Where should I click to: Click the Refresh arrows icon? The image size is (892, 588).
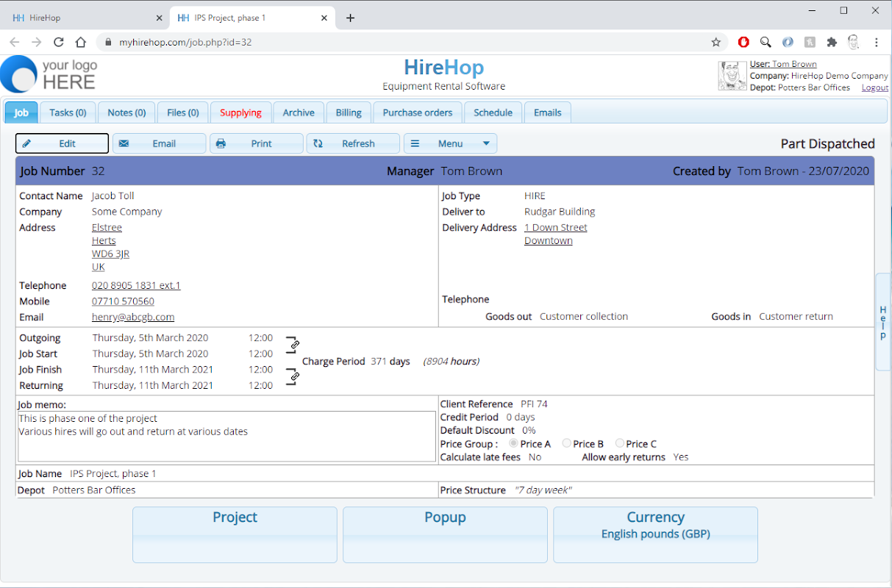pyautogui.click(x=318, y=143)
